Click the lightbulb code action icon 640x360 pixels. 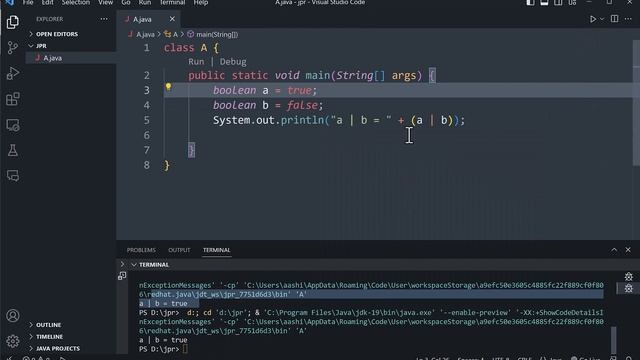point(168,87)
